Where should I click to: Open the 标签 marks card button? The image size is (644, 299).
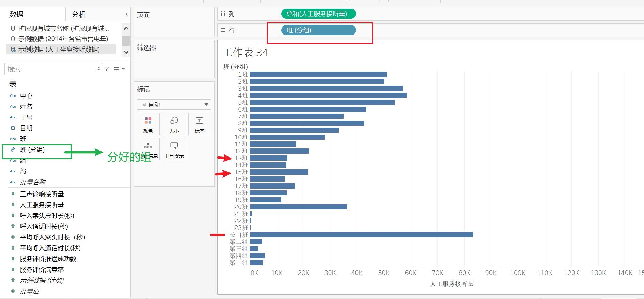[x=200, y=124]
